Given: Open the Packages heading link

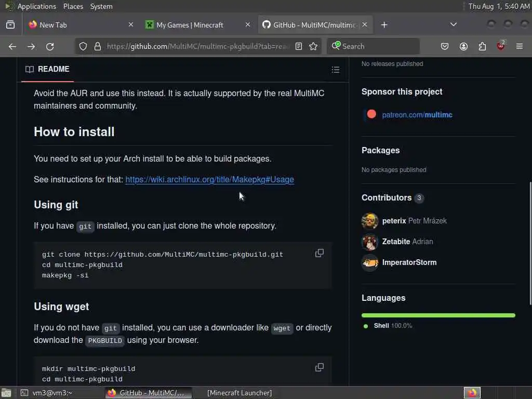Looking at the screenshot, I should click(381, 150).
